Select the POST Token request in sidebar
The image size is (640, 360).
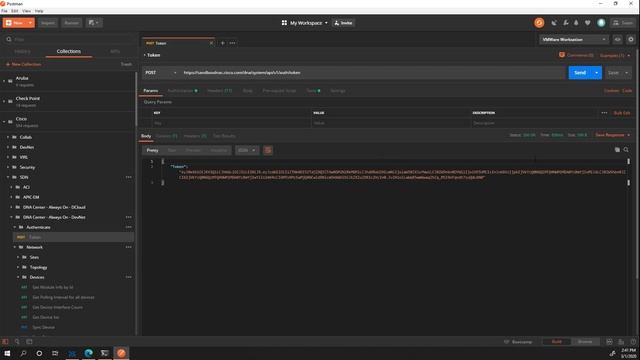73,237
